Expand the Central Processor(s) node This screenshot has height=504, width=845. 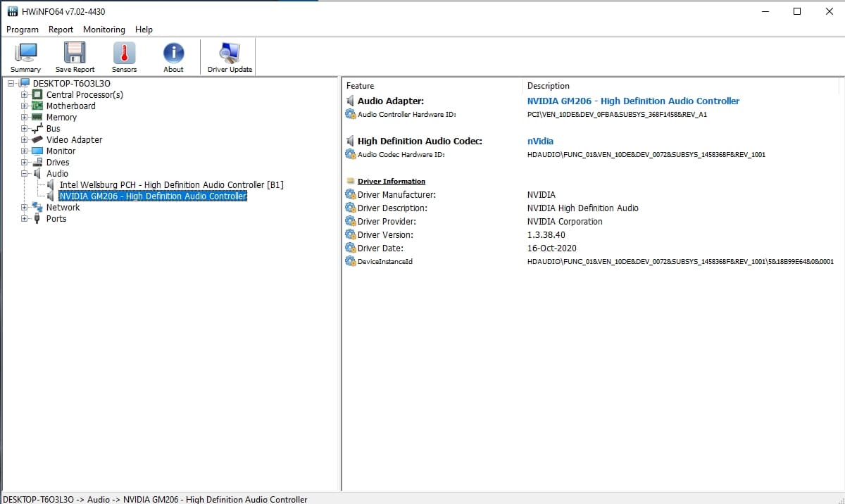(25, 94)
